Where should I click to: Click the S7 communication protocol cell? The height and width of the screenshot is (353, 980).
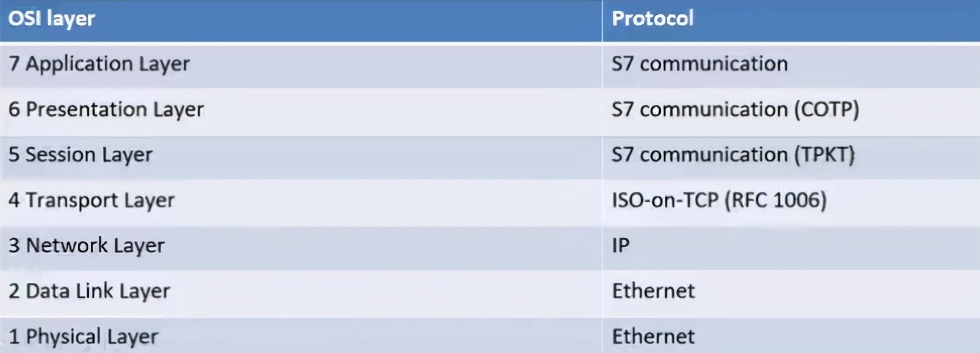point(791,65)
